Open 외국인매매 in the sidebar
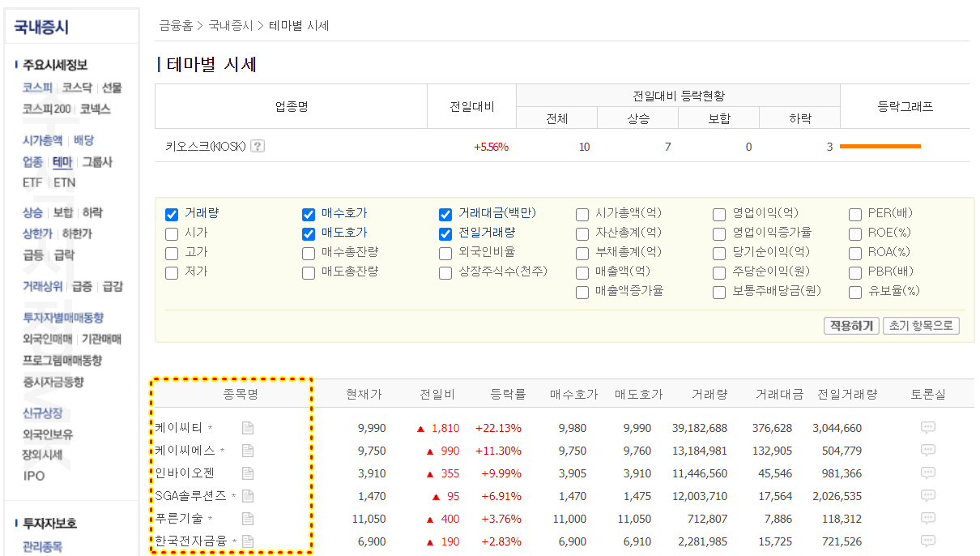The width and height of the screenshot is (980, 556). (x=47, y=339)
